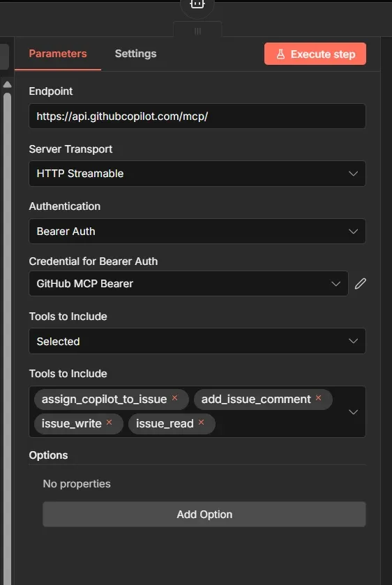The width and height of the screenshot is (392, 585).
Task: Switch to the Settings tab
Action: [x=135, y=54]
